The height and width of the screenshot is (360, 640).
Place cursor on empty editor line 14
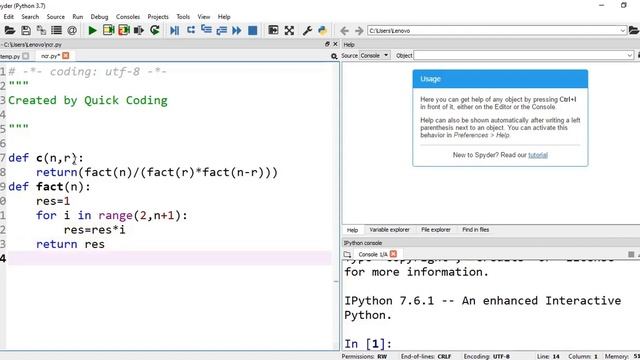pos(169,258)
